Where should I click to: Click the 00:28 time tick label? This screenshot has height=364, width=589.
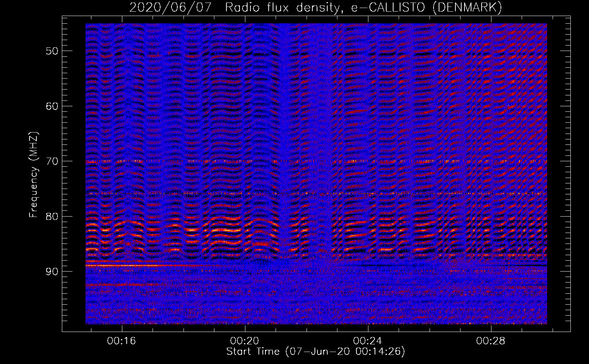coord(491,341)
